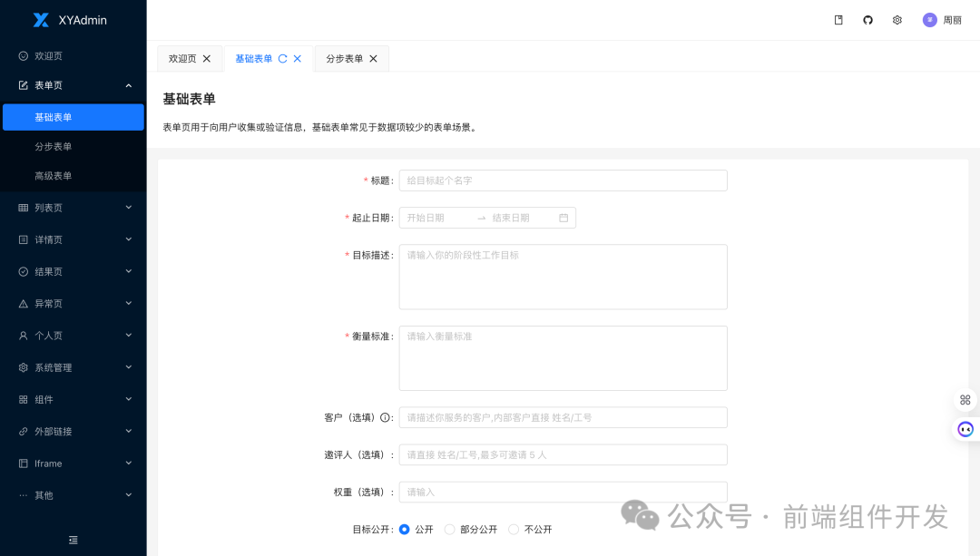
Task: Switch to the 分步表单 tab
Action: [x=344, y=58]
